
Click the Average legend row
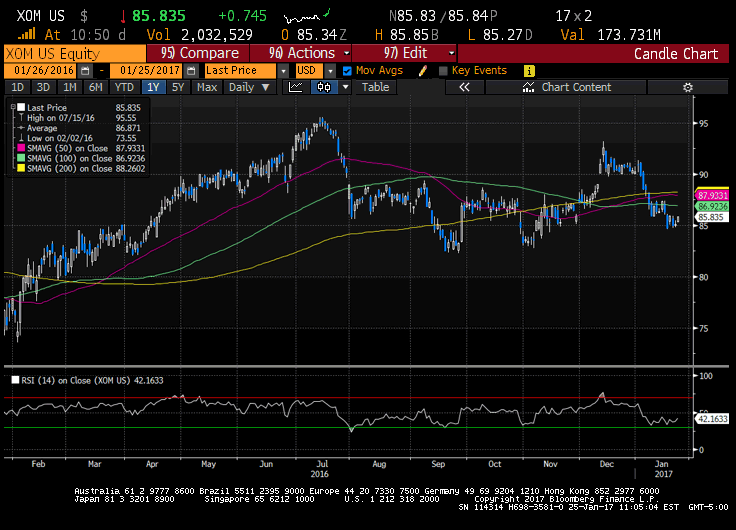[x=79, y=128]
